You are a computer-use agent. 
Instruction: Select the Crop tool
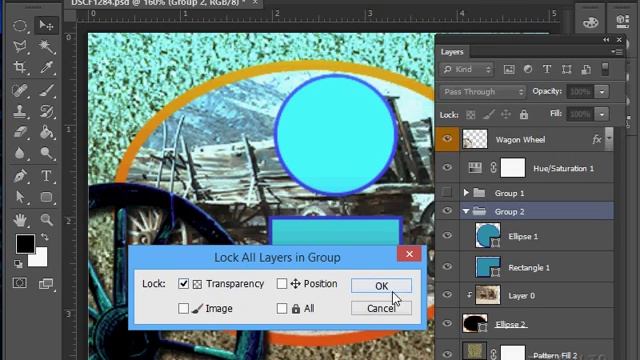coord(20,67)
